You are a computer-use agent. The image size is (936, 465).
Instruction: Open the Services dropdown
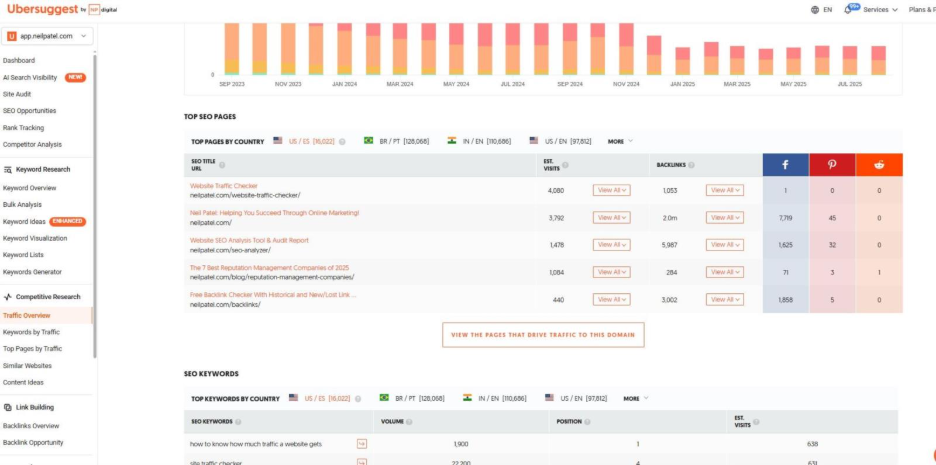coord(880,10)
